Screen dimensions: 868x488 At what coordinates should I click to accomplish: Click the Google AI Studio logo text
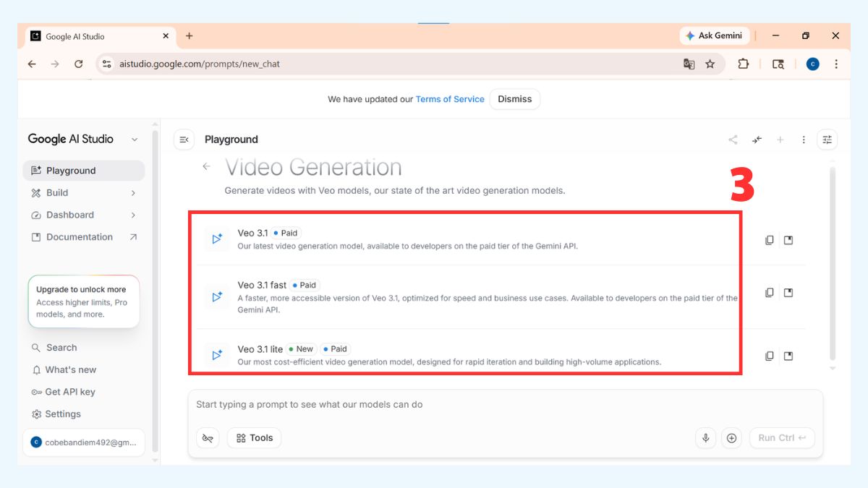71,139
